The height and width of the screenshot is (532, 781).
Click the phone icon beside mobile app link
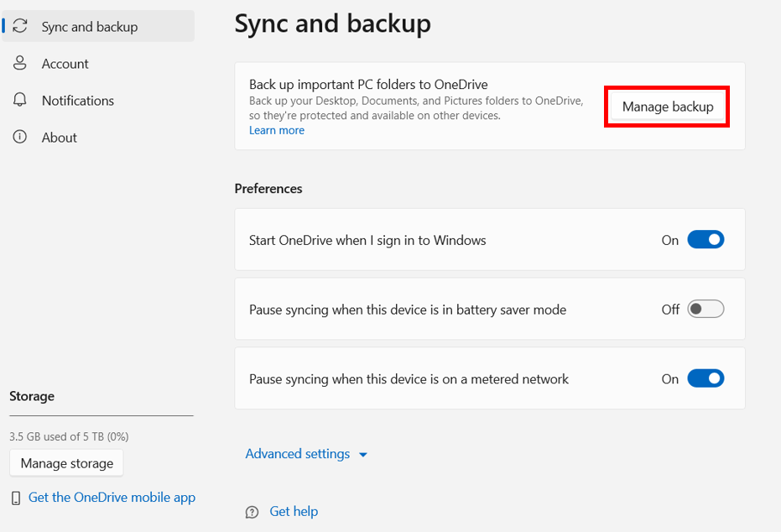16,498
